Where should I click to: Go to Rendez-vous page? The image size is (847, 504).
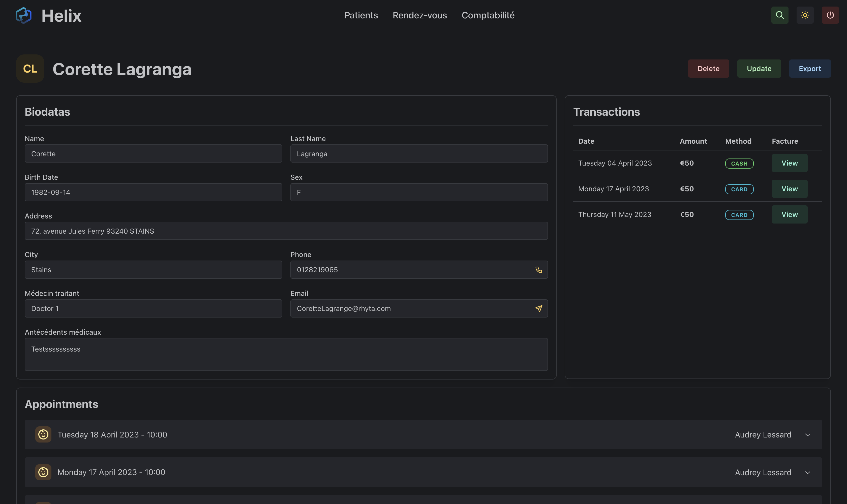point(419,15)
